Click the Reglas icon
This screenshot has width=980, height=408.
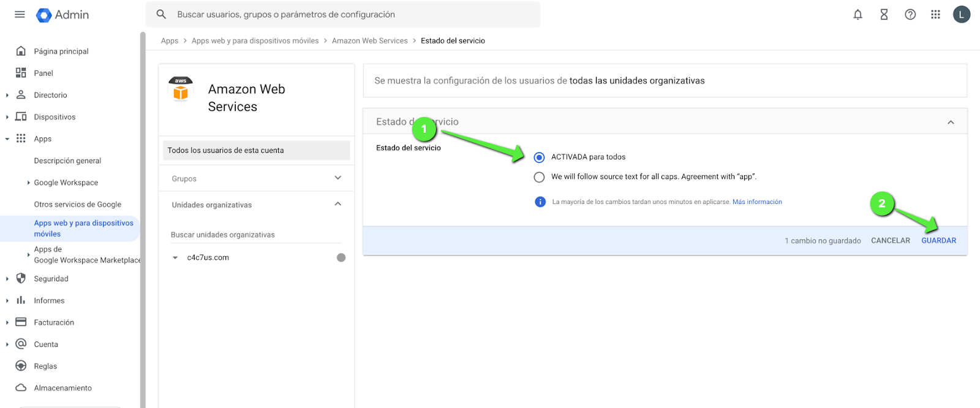click(21, 366)
